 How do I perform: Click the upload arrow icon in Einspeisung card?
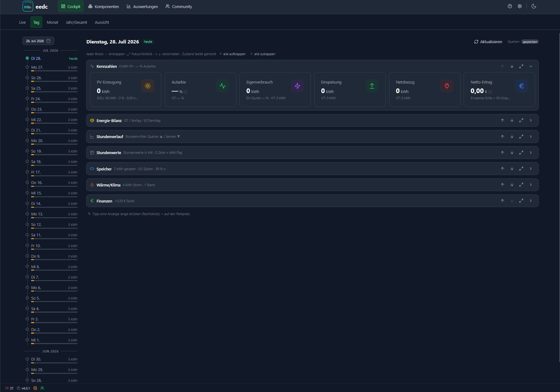tap(372, 86)
